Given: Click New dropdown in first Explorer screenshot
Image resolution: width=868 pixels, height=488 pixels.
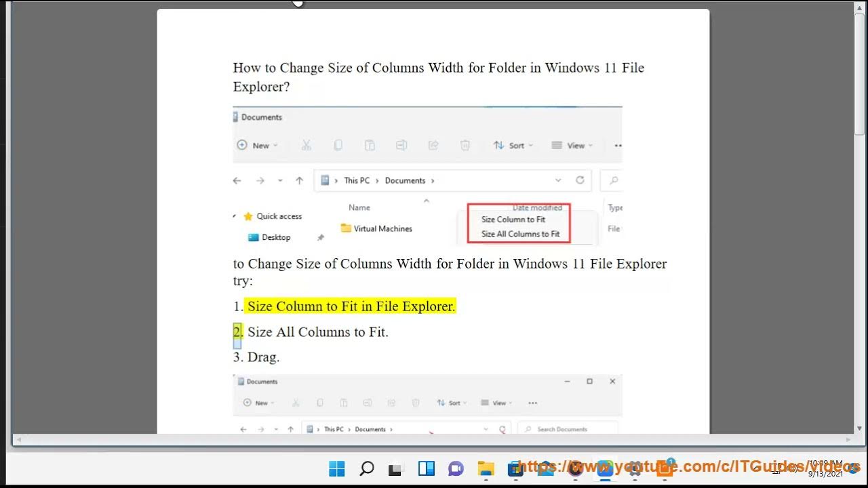Looking at the screenshot, I should (257, 145).
